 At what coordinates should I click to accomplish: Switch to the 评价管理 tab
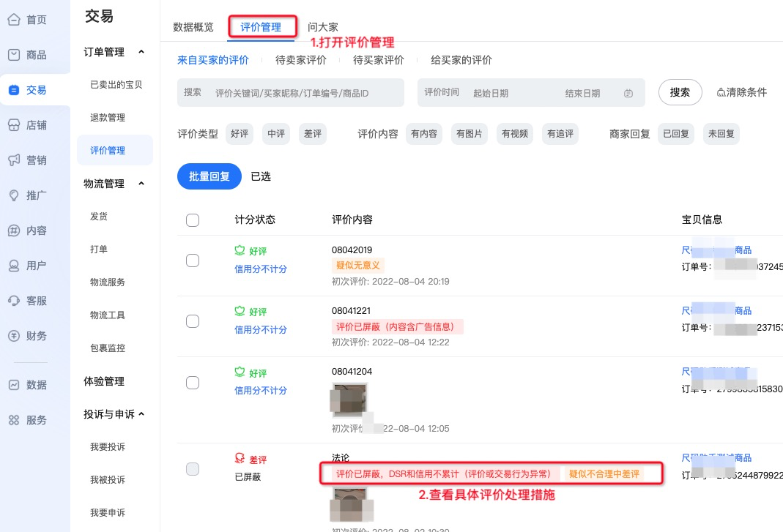[261, 27]
